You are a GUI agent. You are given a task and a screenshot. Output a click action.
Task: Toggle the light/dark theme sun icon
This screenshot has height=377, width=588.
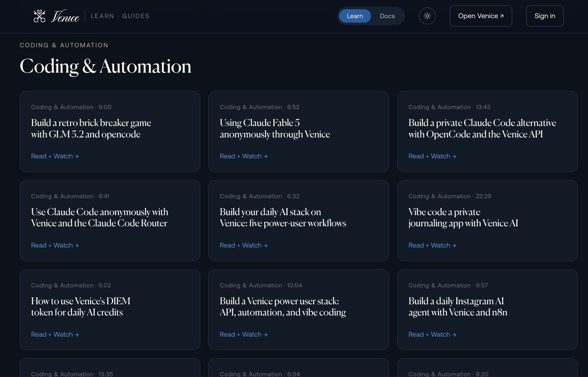(x=427, y=16)
